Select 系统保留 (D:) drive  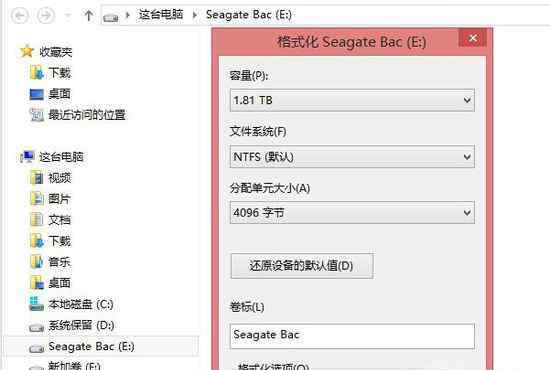tap(72, 326)
